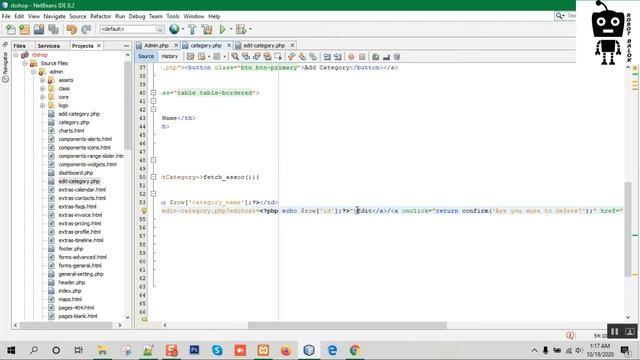The width and height of the screenshot is (640, 360).
Task: Expand the assets folder node
Action: point(42,80)
